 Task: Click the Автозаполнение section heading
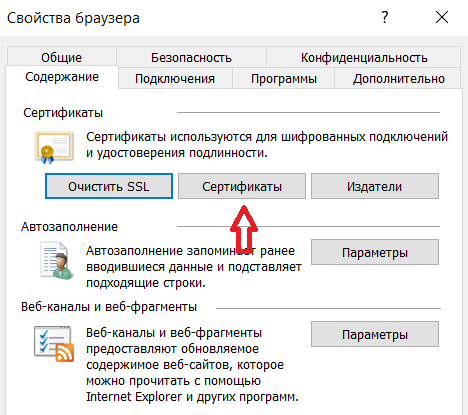69,227
